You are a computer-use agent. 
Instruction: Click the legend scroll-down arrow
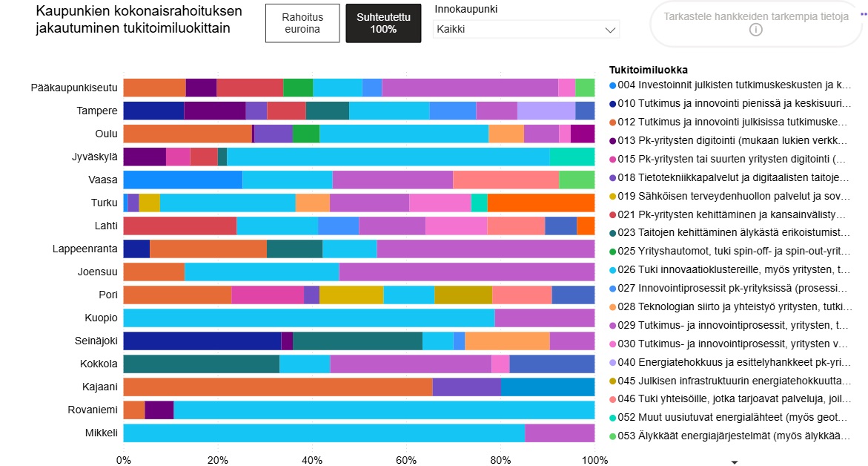point(735,462)
